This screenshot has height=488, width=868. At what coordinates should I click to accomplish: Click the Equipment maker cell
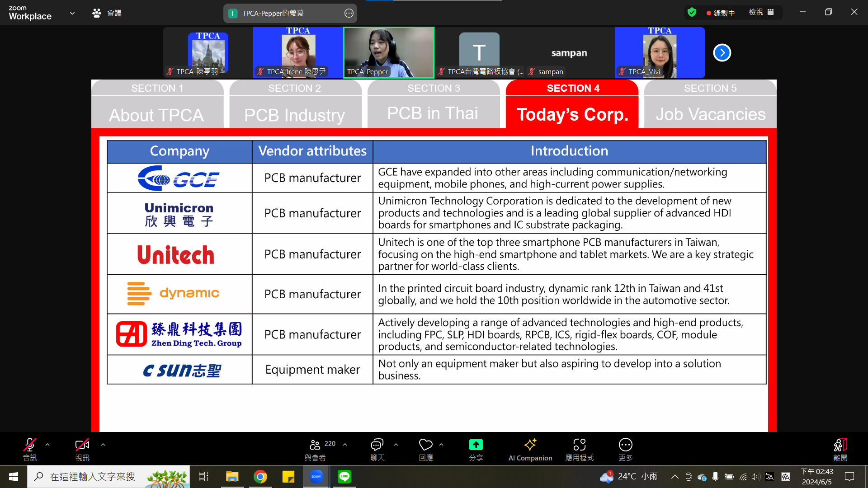tap(312, 370)
